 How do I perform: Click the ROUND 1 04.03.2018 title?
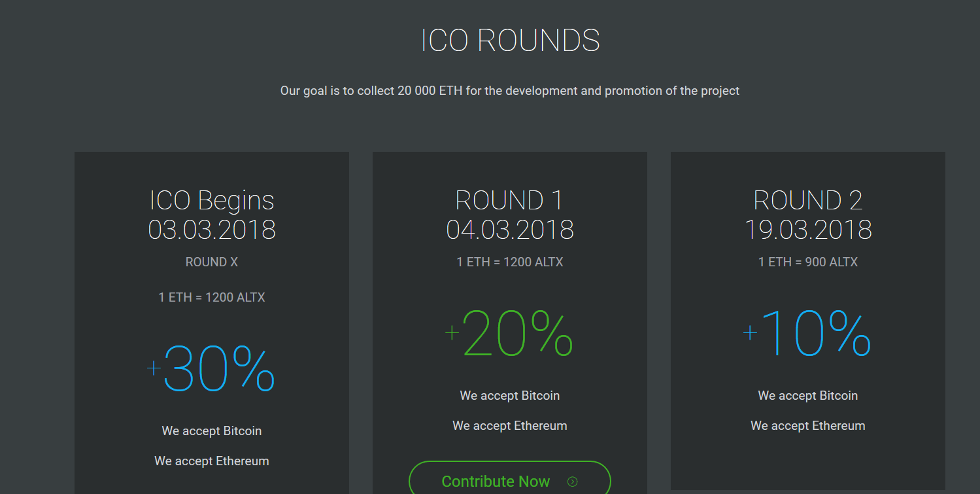[x=510, y=215]
